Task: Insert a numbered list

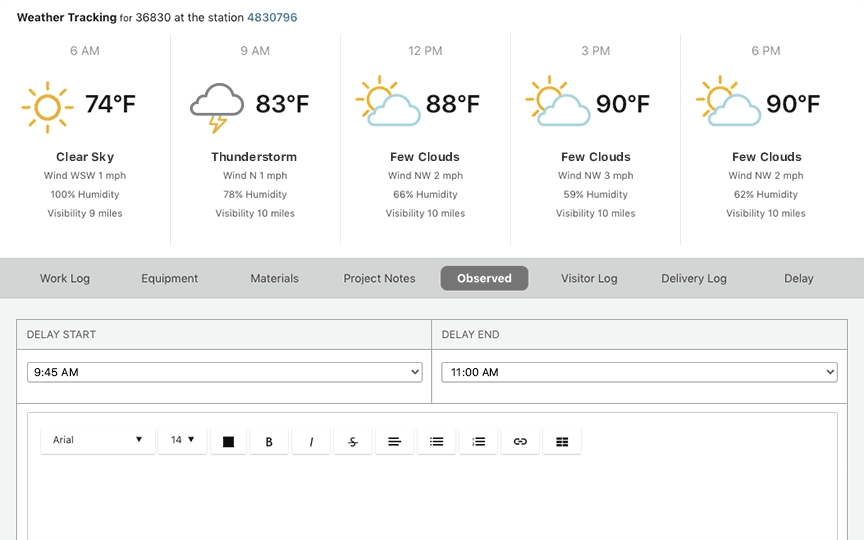Action: [x=479, y=441]
